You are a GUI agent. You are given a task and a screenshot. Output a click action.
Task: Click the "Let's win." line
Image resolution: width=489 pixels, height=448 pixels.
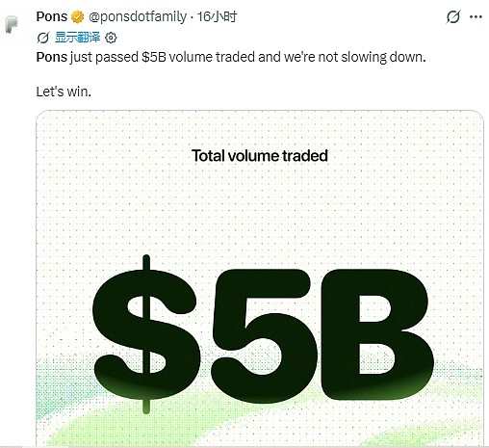(64, 92)
